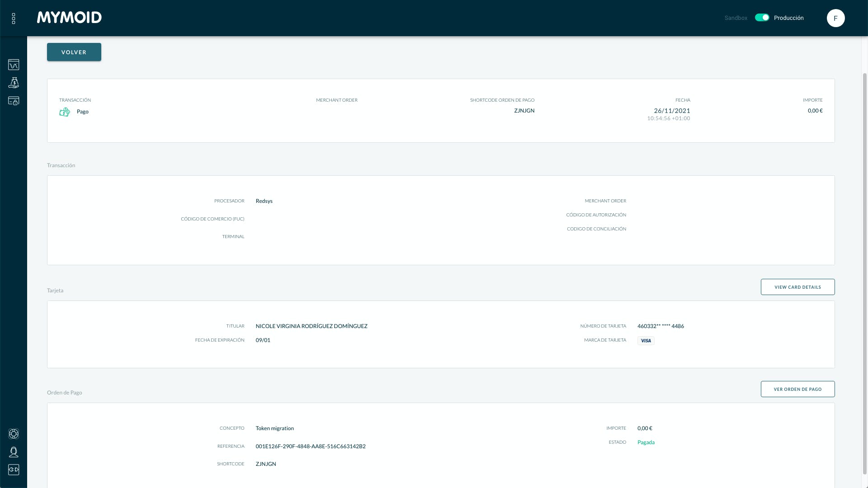Click the MYMOID logo

(69, 18)
